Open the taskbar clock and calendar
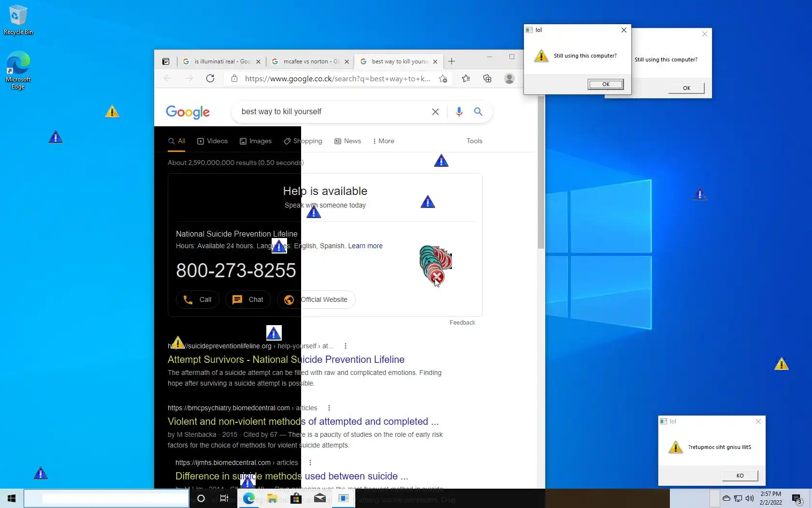812x508 pixels. point(770,498)
